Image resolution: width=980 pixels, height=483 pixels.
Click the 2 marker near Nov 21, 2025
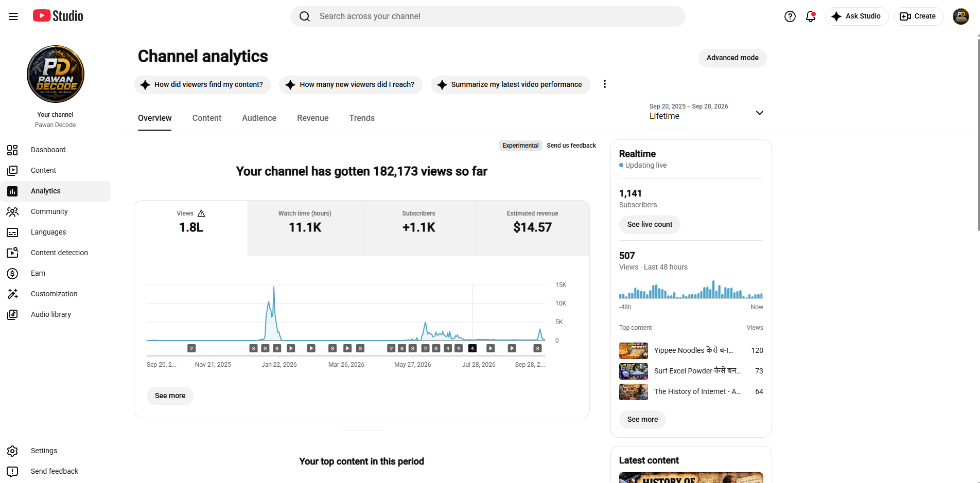click(191, 348)
